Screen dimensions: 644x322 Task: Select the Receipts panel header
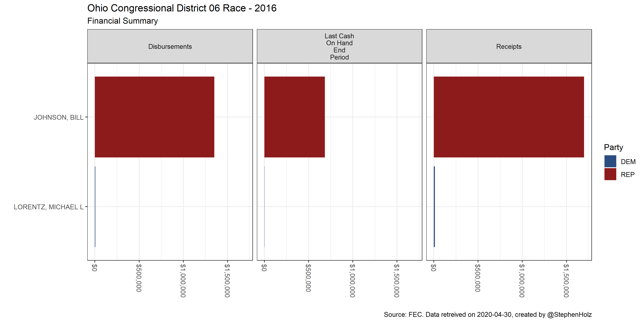click(509, 47)
